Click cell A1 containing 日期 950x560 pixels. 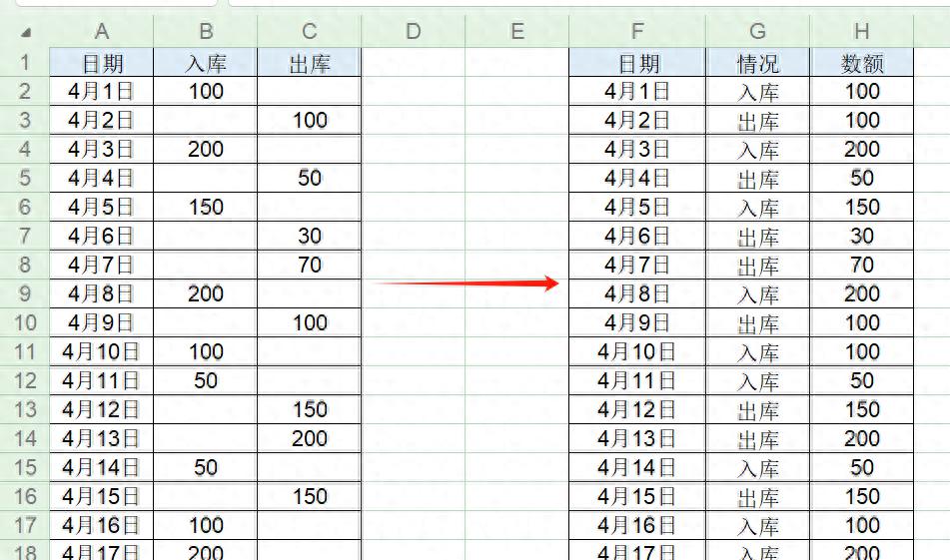click(x=101, y=62)
